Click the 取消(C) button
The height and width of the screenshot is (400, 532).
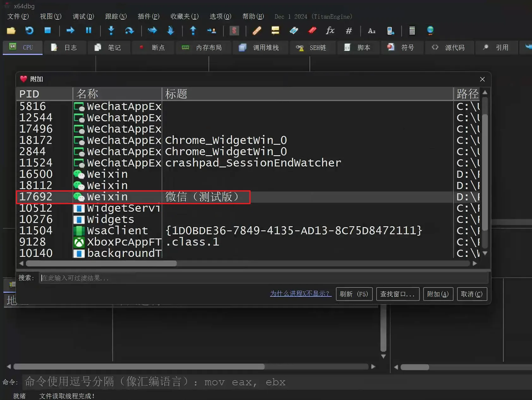pyautogui.click(x=472, y=294)
